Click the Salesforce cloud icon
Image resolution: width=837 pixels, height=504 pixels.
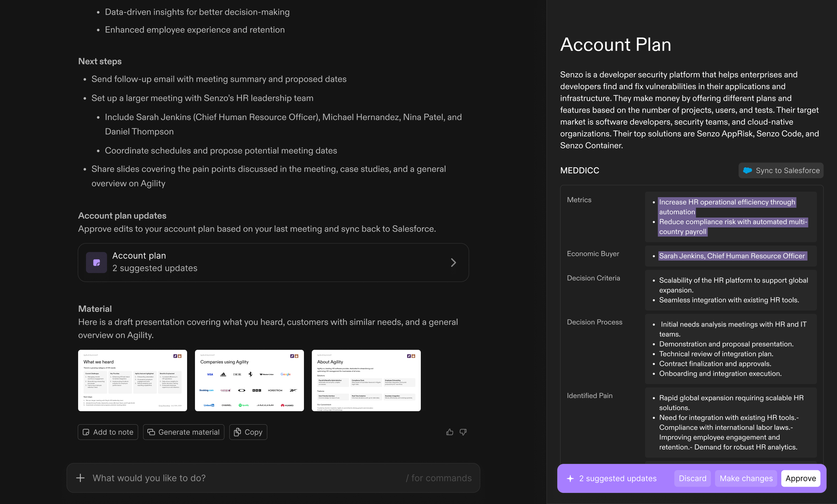click(747, 171)
